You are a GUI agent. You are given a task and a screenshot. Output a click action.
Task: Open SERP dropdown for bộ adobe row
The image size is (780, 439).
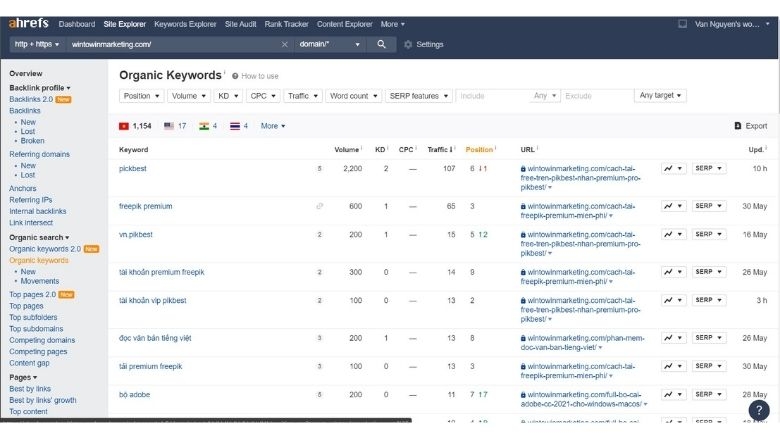[x=708, y=394]
